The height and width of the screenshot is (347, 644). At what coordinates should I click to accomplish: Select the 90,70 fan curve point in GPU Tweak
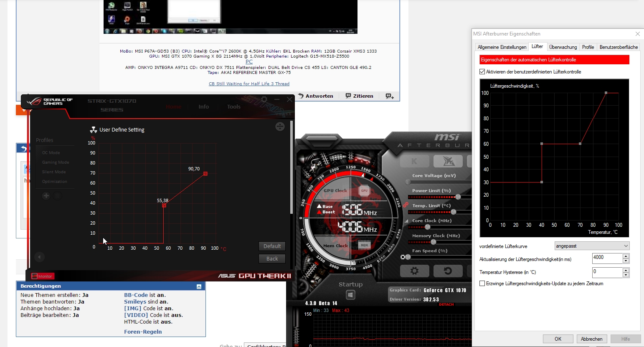pyautogui.click(x=205, y=173)
